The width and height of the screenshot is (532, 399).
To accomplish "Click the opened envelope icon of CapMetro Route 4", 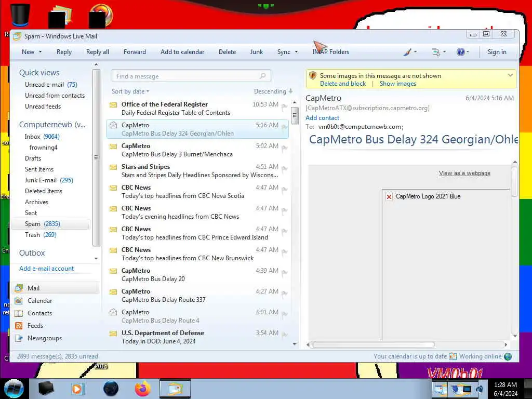I will click(x=113, y=312).
